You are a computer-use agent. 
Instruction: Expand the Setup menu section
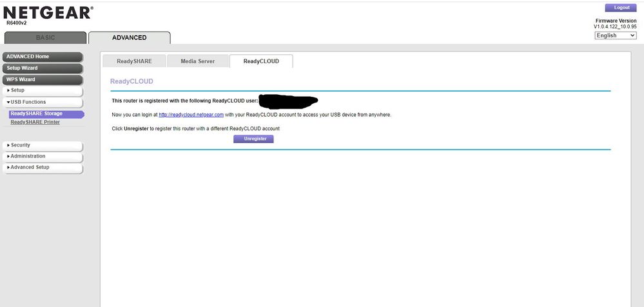pyautogui.click(x=43, y=90)
